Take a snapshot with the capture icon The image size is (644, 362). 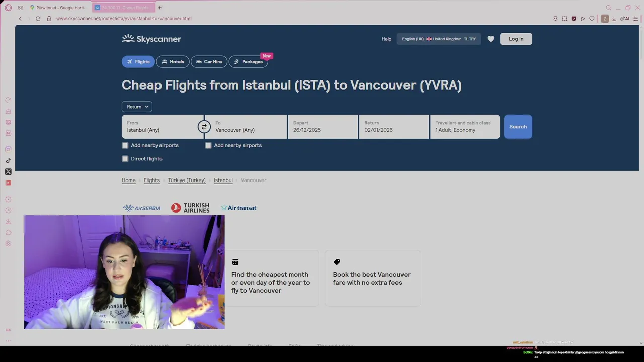coord(565,19)
